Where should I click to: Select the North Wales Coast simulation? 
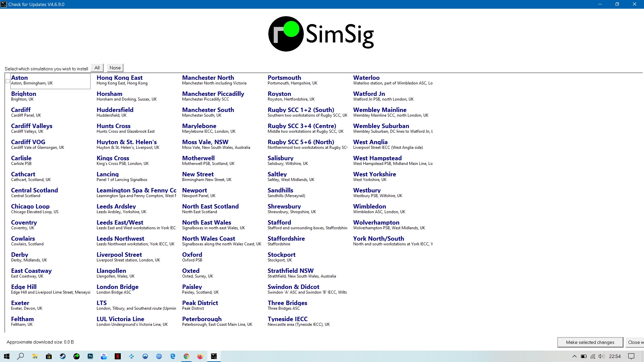pyautogui.click(x=222, y=241)
